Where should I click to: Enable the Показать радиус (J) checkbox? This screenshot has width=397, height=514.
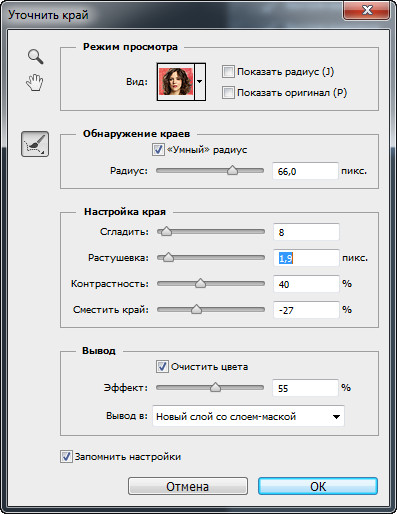pyautogui.click(x=228, y=72)
